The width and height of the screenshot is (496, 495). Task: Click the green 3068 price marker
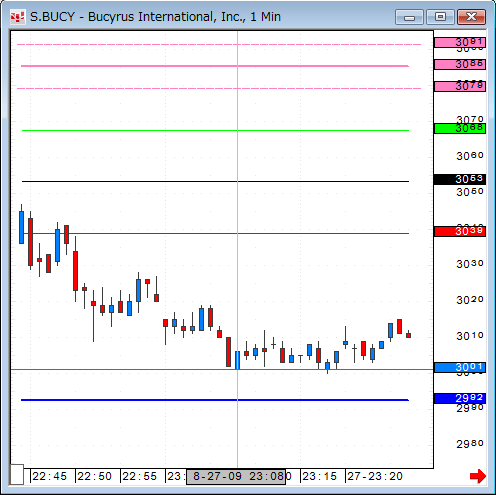click(x=460, y=128)
